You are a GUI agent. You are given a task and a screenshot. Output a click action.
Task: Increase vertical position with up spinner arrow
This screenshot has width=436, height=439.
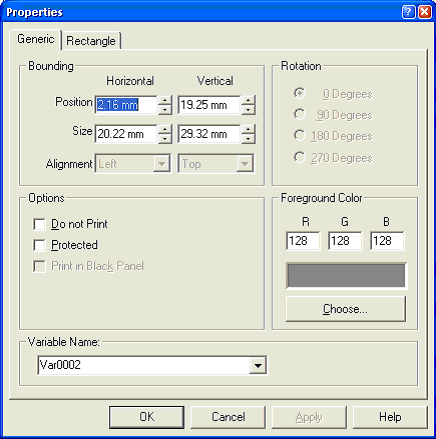(x=248, y=100)
